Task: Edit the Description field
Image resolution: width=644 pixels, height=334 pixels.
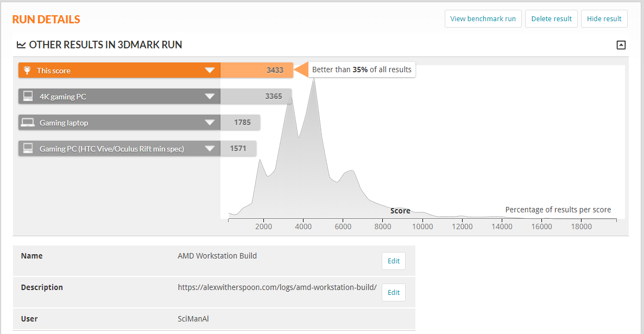Action: point(394,292)
